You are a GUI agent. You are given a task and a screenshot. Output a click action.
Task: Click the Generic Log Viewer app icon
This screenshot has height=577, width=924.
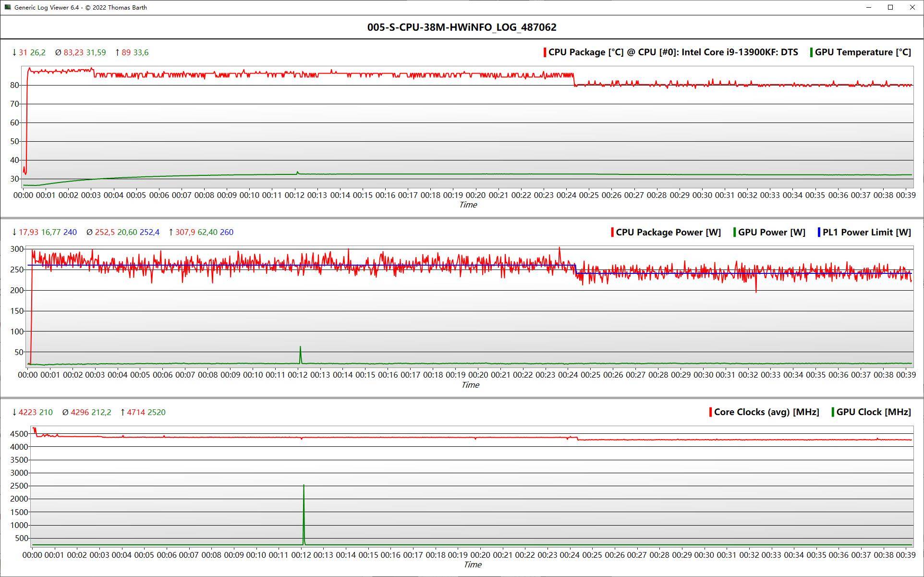click(7, 7)
